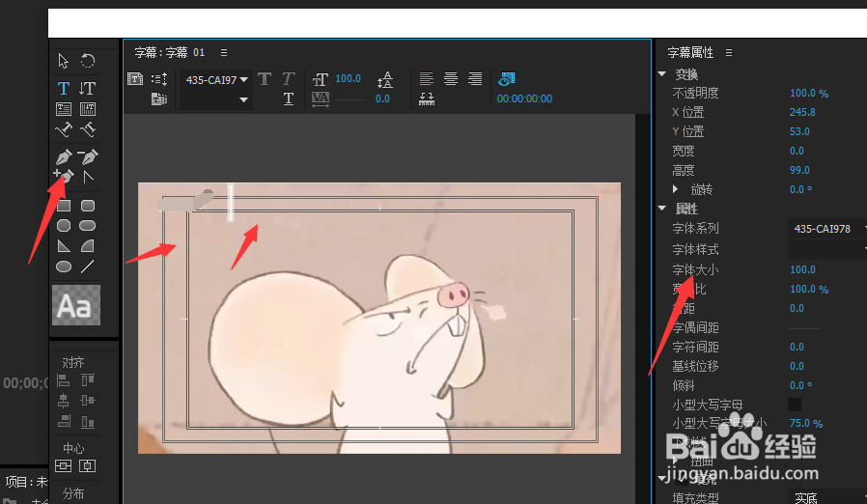Select the Selection arrow tool
Screen dimensions: 867x504
pyautogui.click(x=63, y=60)
